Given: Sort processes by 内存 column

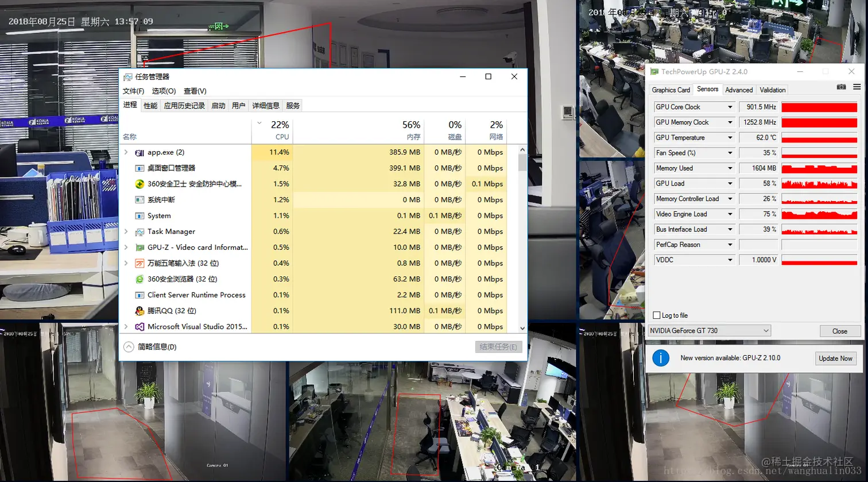Looking at the screenshot, I should 359,130.
